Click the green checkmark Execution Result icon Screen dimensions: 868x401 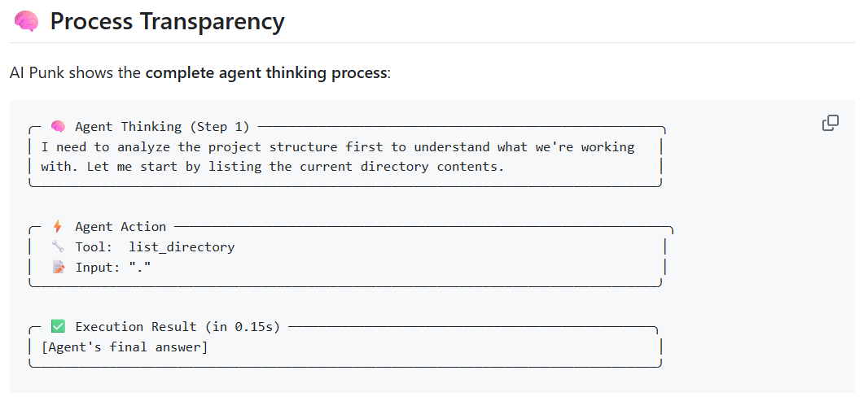[58, 327]
